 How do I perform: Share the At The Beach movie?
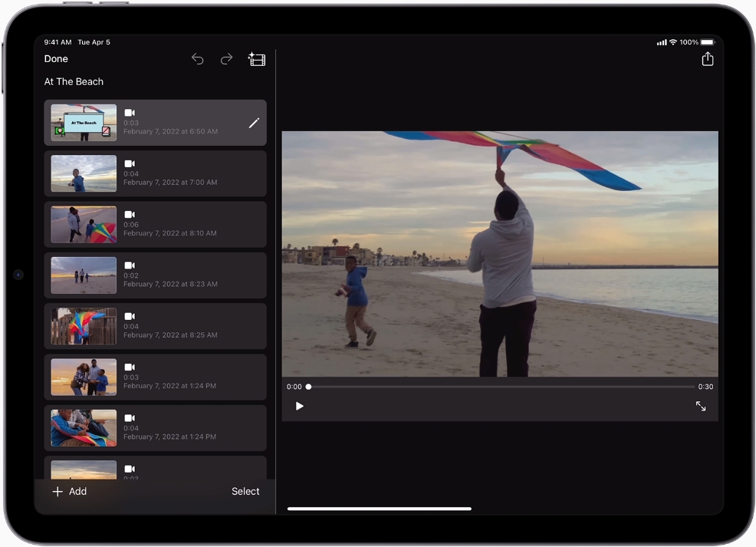pos(707,58)
